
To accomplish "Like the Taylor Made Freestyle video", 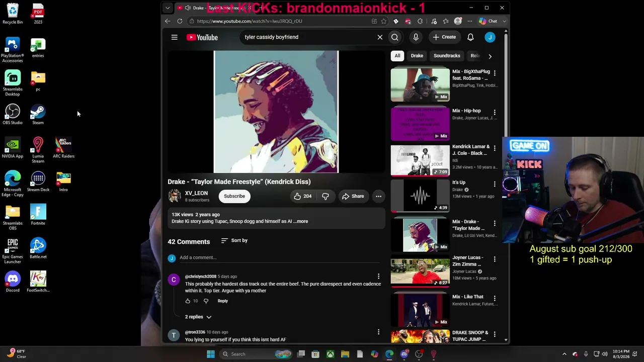I will click(302, 196).
